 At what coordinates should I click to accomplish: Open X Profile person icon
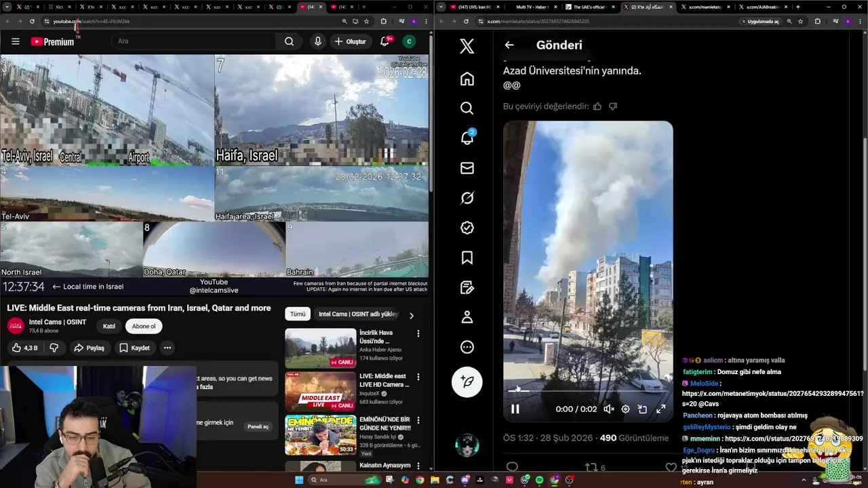(x=467, y=317)
